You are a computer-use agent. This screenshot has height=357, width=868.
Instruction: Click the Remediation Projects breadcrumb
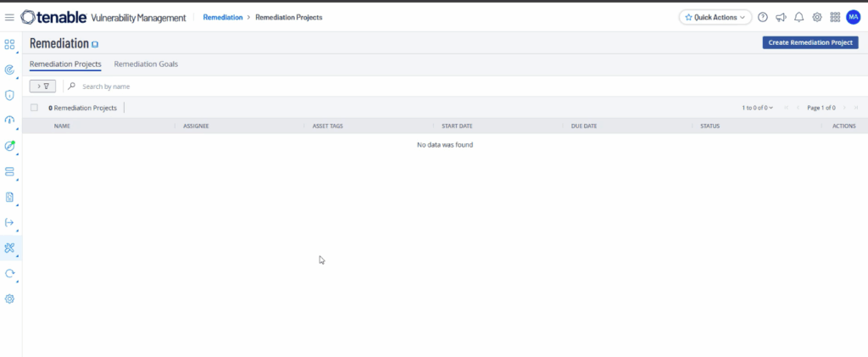coord(289,17)
